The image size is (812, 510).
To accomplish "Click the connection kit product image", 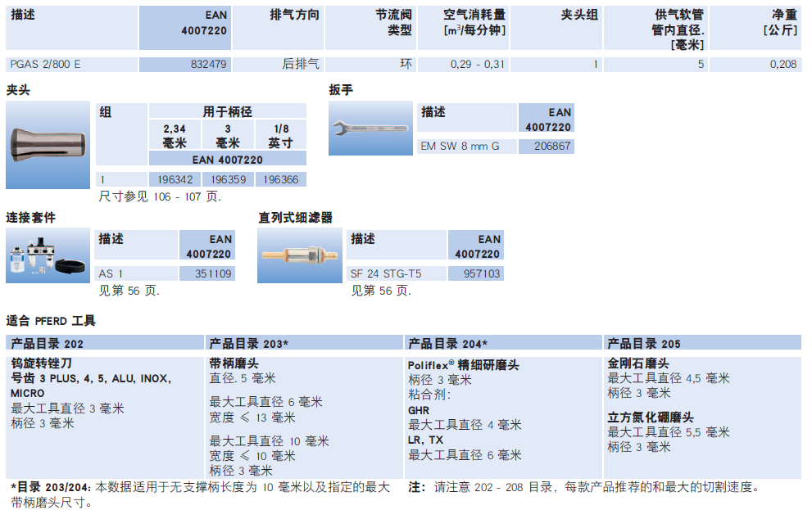I will (48, 255).
